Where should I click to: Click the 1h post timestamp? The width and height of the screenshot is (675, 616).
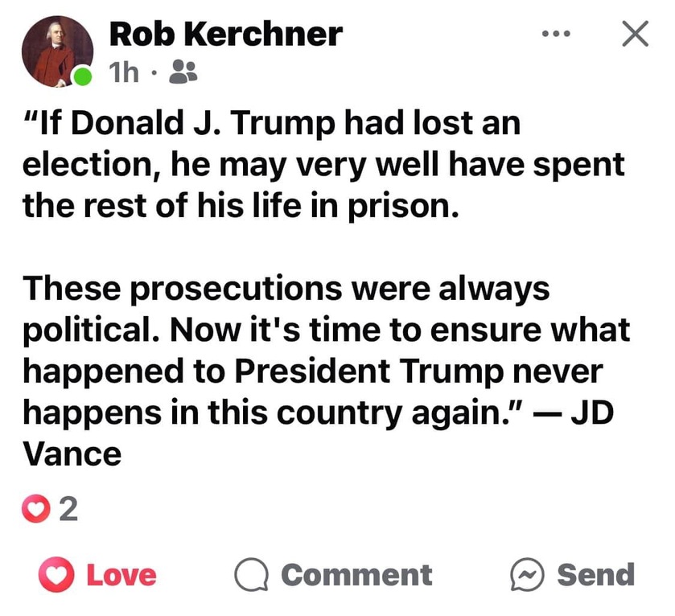[124, 72]
